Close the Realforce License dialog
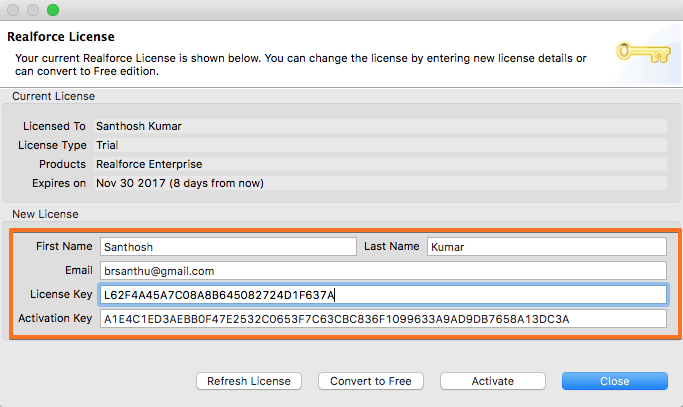Image resolution: width=683 pixels, height=407 pixels. [615, 381]
